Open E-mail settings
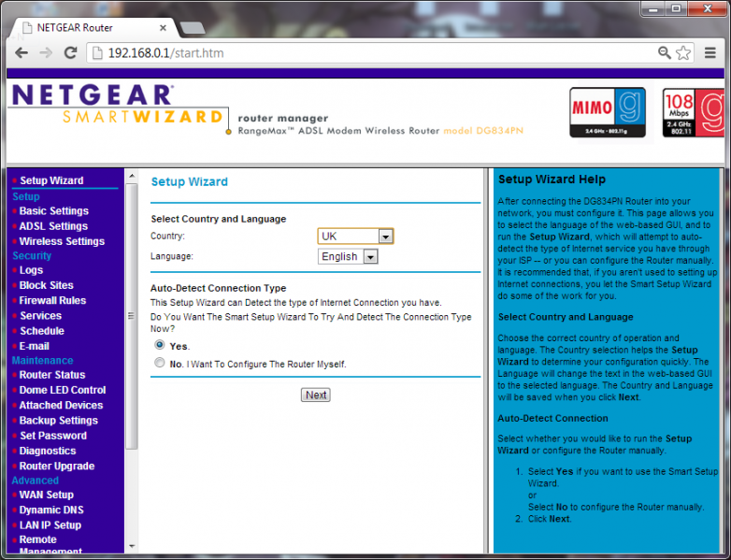731x560 pixels. pos(34,347)
